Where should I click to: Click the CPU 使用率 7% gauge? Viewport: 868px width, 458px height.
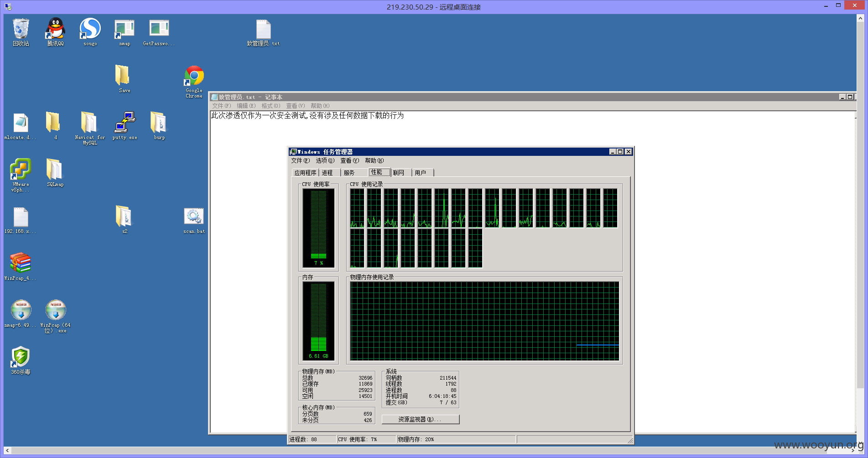pyautogui.click(x=318, y=228)
